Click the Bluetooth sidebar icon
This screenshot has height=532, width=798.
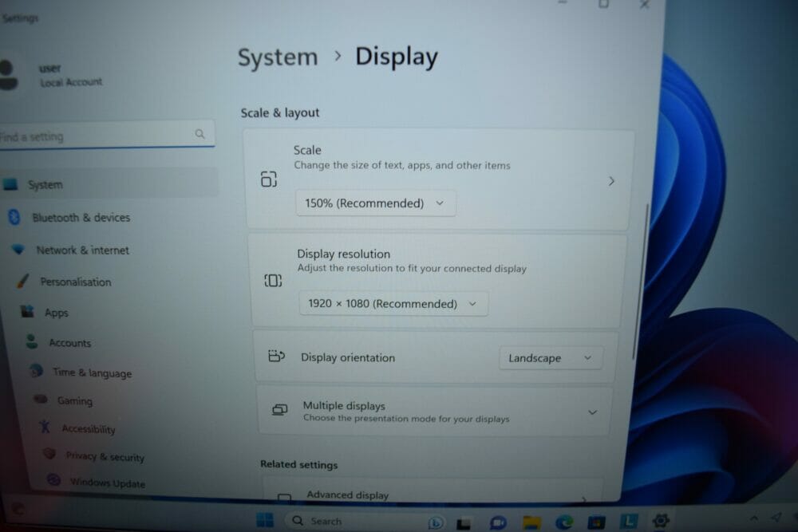(14, 217)
